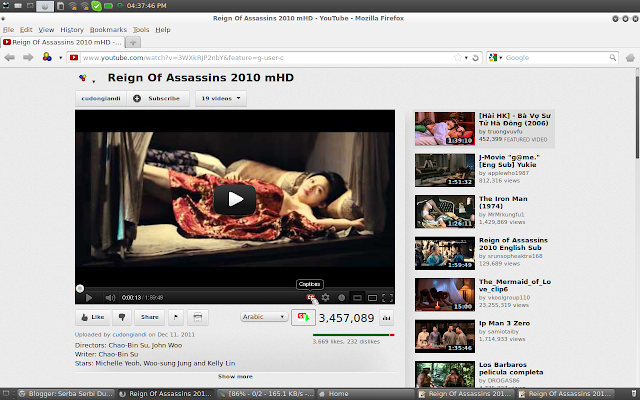
Task: Mute the video volume speaker
Action: pos(110,298)
